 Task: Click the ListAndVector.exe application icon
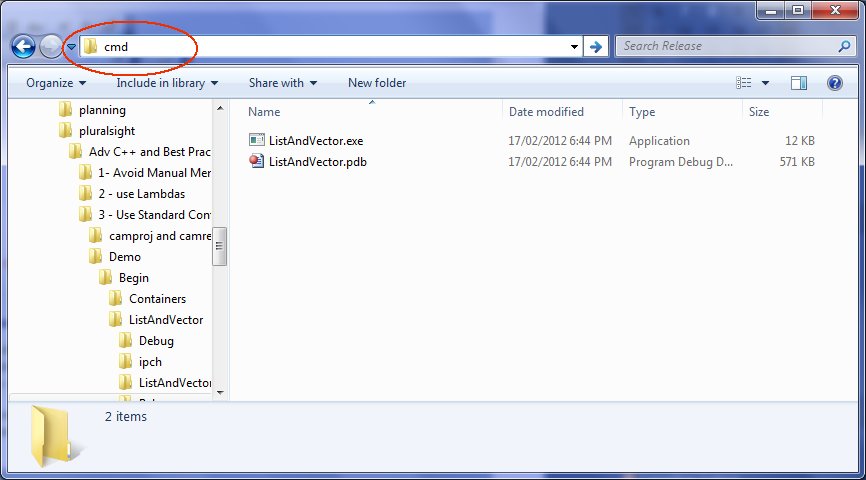pyautogui.click(x=257, y=140)
